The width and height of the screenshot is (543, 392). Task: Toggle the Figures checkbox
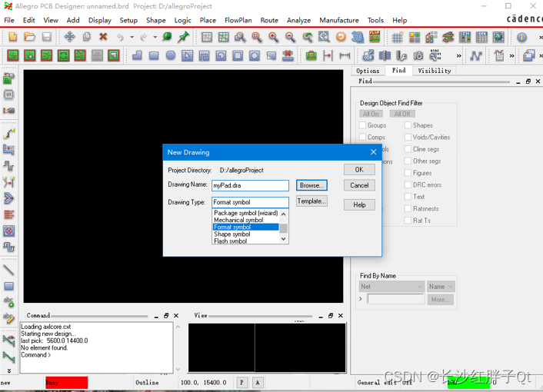click(408, 173)
